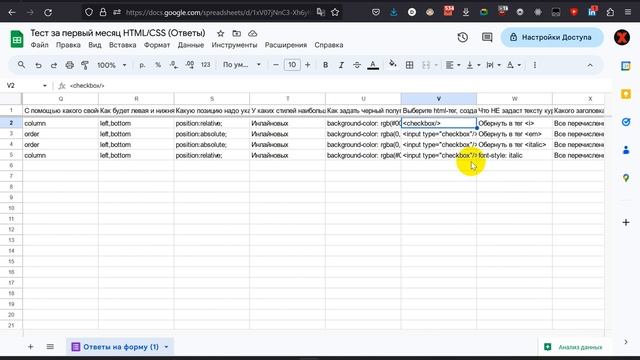Open Keep notes side panel icon
The width and height of the screenshot is (640, 360).
click(x=626, y=94)
